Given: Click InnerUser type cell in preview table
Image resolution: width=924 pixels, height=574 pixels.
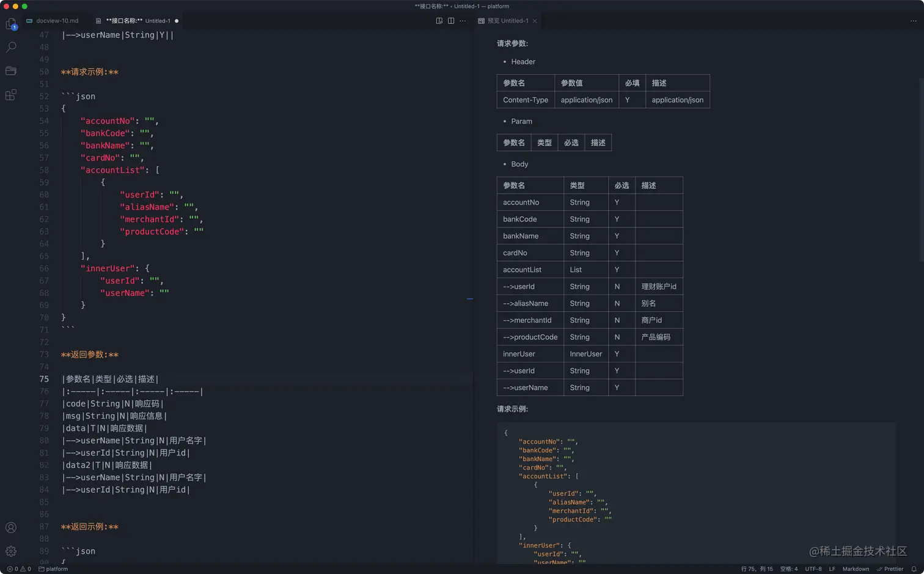Looking at the screenshot, I should (x=586, y=354).
